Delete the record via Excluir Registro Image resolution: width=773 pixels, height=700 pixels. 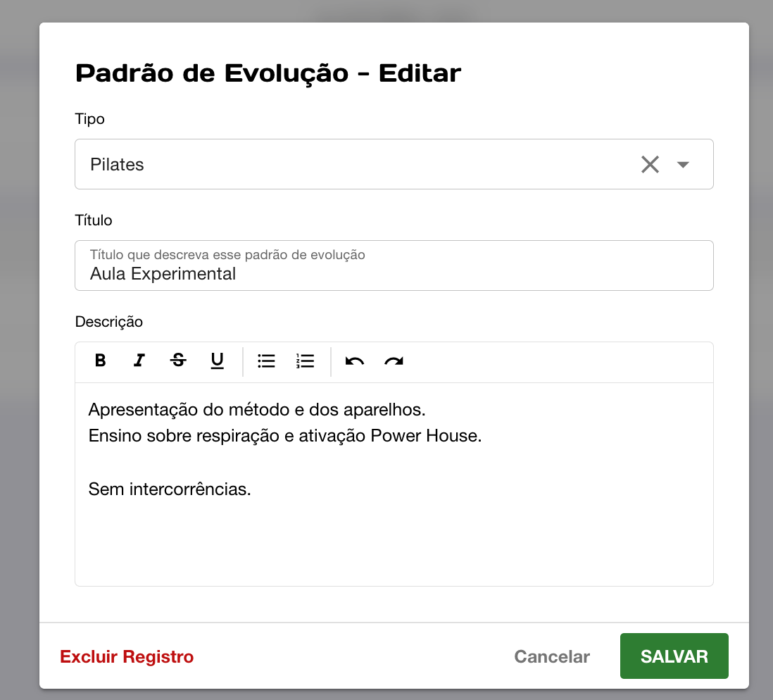point(127,657)
